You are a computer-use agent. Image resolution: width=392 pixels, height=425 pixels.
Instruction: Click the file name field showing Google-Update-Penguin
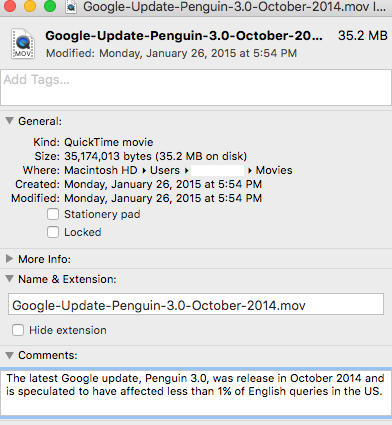pyautogui.click(x=196, y=304)
